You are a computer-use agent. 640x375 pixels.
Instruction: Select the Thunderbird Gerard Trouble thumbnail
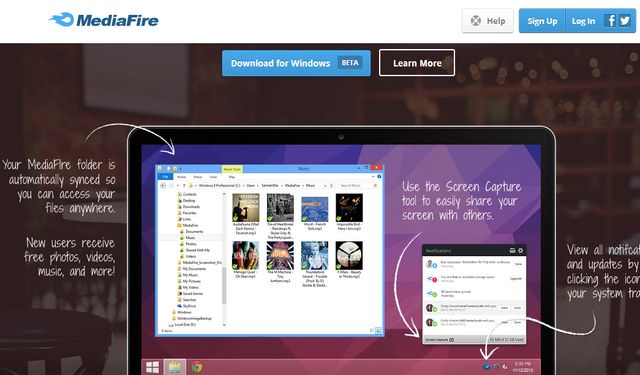point(314,255)
